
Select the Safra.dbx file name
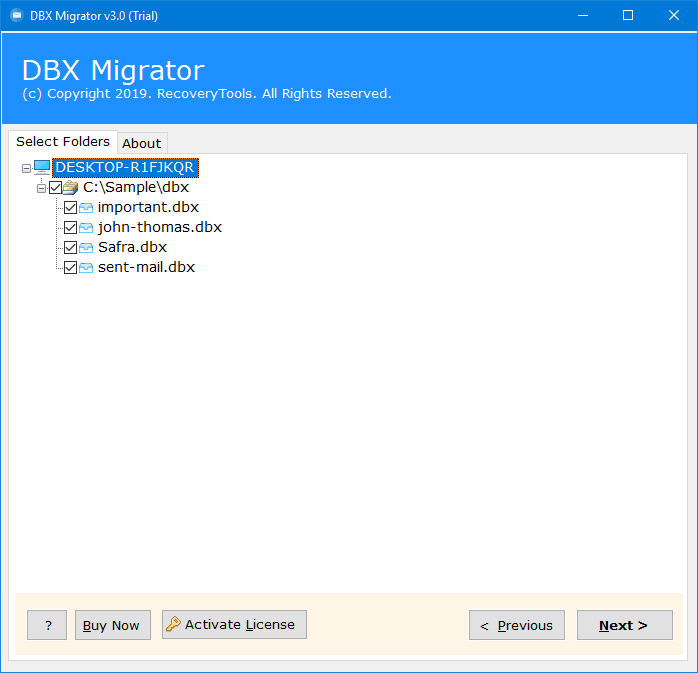coord(132,247)
